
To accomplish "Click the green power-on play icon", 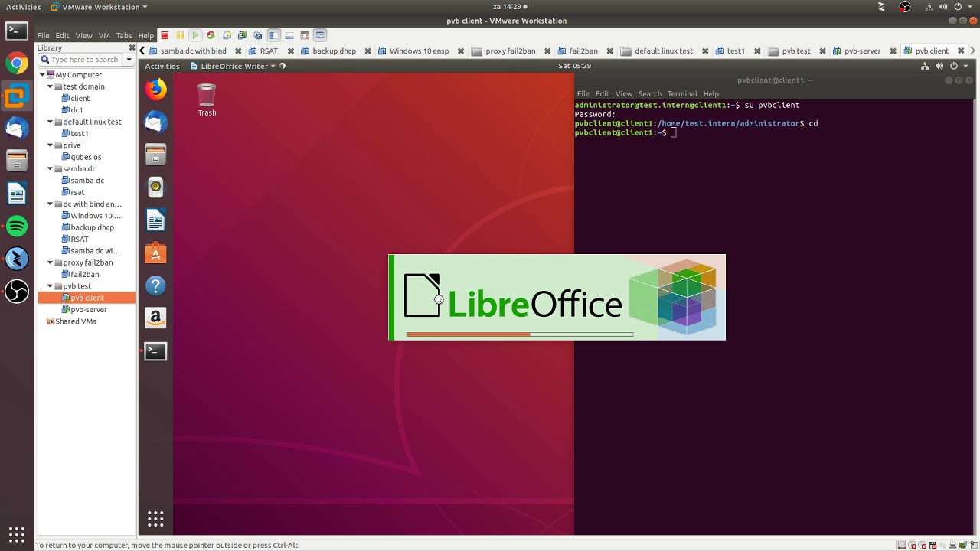I will point(195,35).
